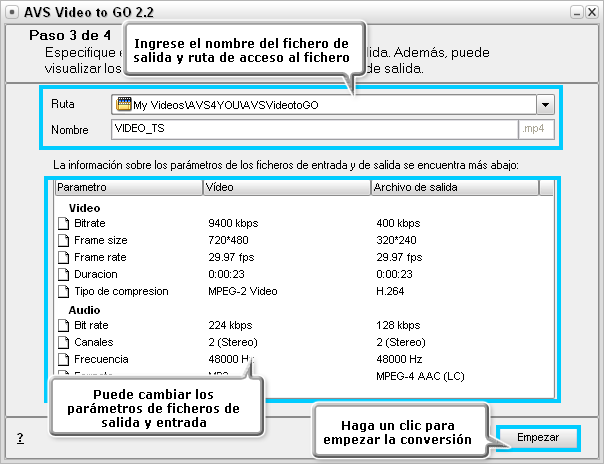
Task: Click the Audio group heading in the list
Action: (84, 310)
